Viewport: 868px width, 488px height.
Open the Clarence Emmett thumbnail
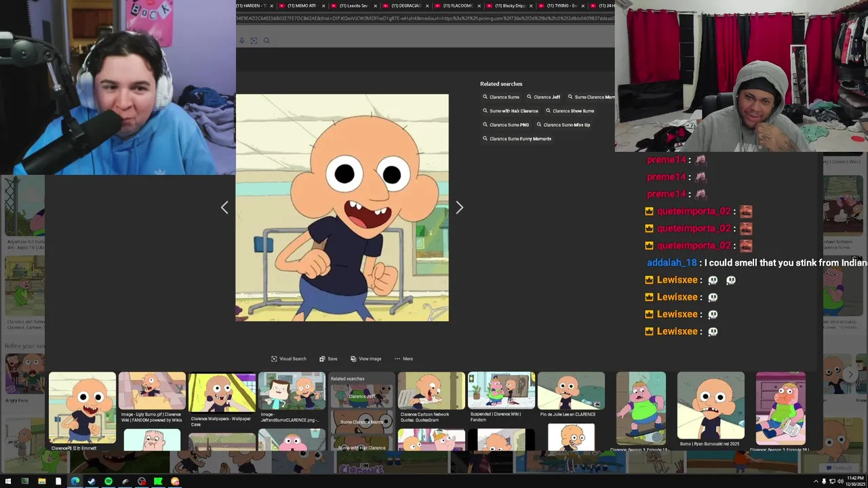click(x=82, y=407)
